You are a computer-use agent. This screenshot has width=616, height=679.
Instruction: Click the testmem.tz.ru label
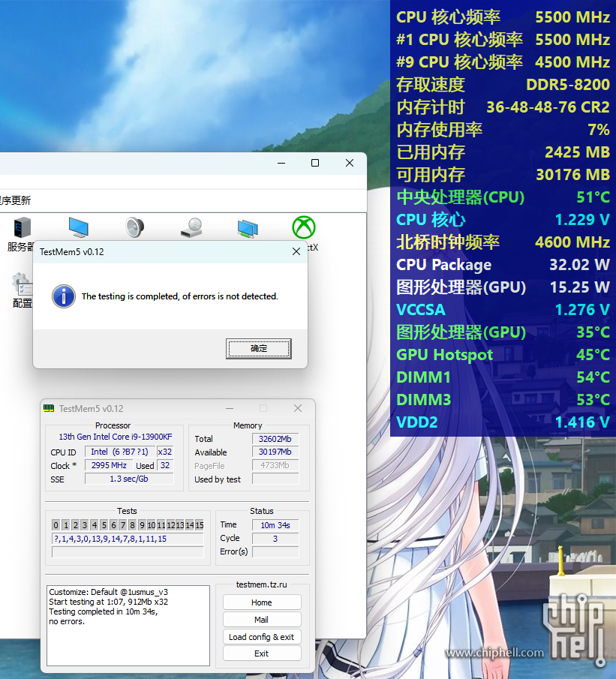click(x=262, y=584)
